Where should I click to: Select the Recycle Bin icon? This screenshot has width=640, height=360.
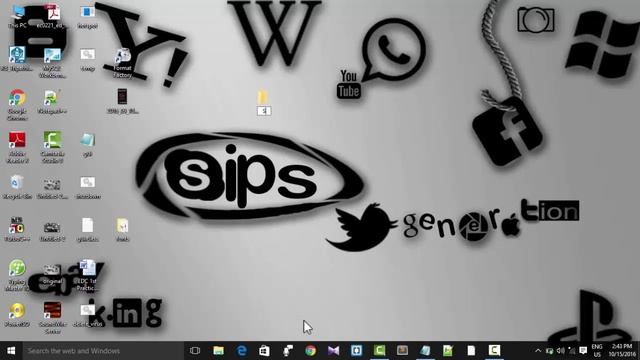(17, 187)
